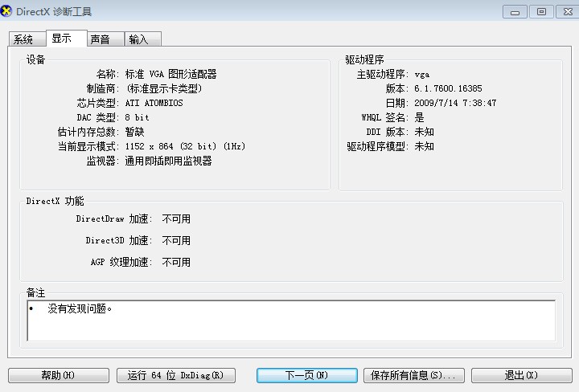Click Direct3D 加速 status 不可用
The width and height of the screenshot is (579, 392).
pos(176,240)
